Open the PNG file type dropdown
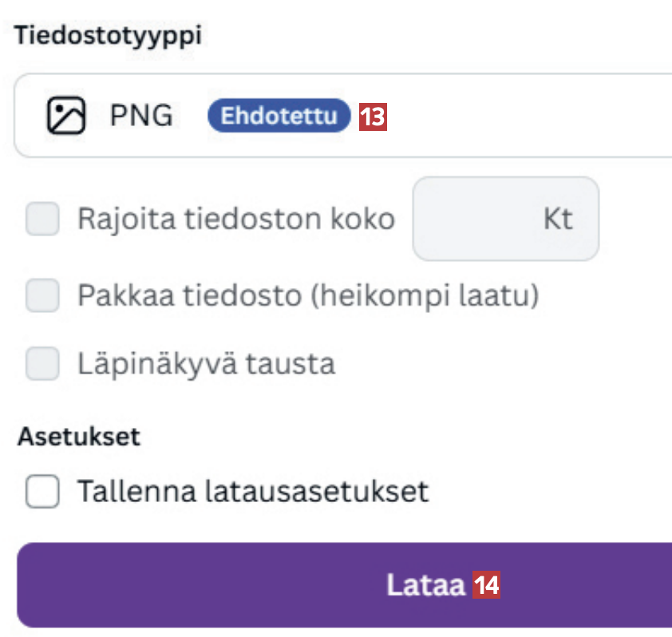The width and height of the screenshot is (672, 637). pos(511,117)
